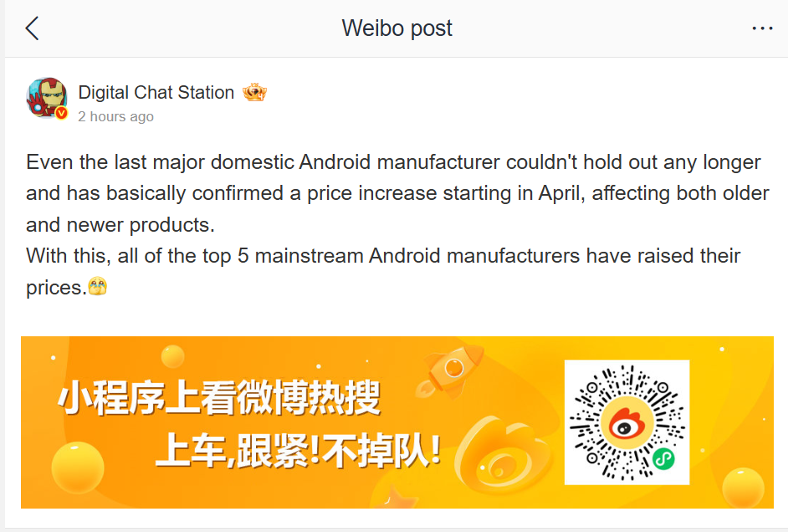This screenshot has height=532, width=788.
Task: Open the more options ellipsis menu
Action: click(762, 28)
